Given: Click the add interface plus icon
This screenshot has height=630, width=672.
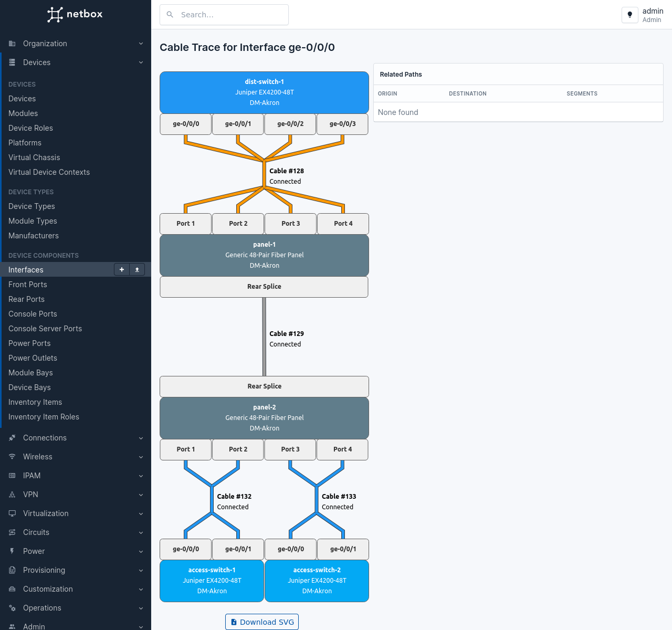Looking at the screenshot, I should pos(122,269).
